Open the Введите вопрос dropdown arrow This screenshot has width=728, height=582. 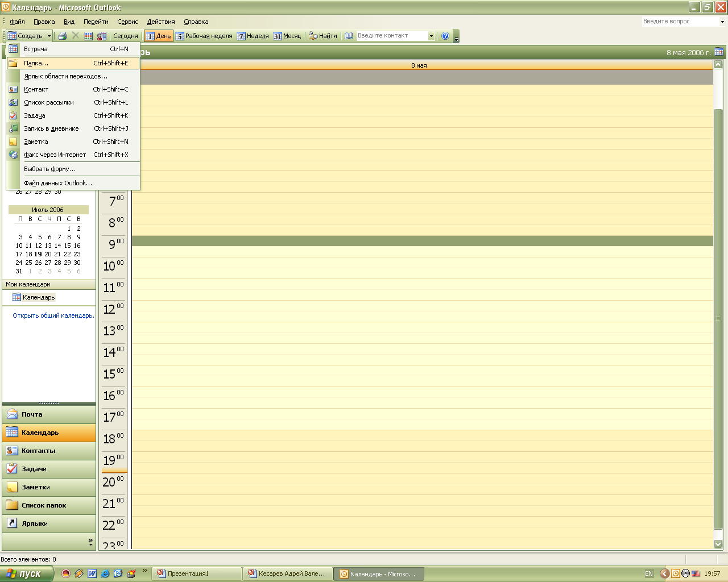coord(722,22)
